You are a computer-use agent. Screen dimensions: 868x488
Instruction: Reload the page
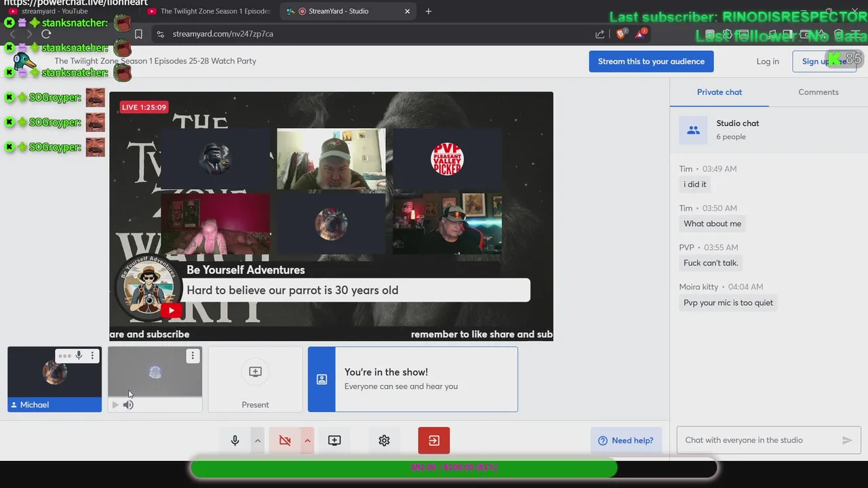pyautogui.click(x=46, y=34)
